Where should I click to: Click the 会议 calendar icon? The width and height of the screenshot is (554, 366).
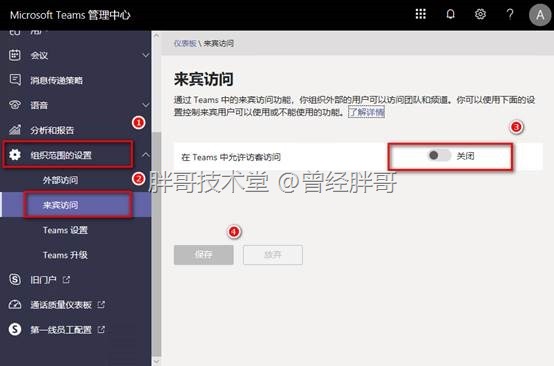pyautogui.click(x=15, y=55)
